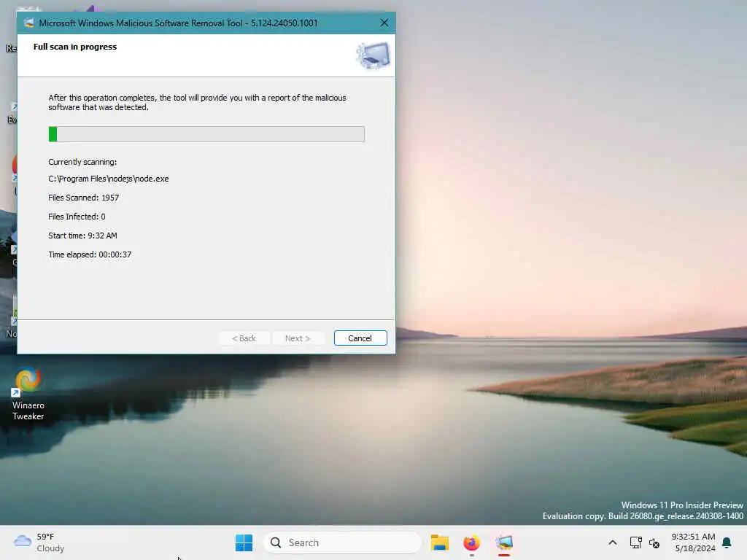Open notifications bell icon
The image size is (747, 560).
click(727, 542)
